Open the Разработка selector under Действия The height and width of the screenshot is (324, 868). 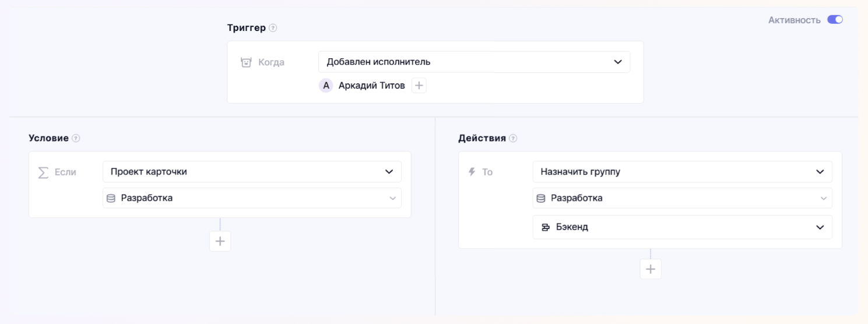tap(682, 198)
